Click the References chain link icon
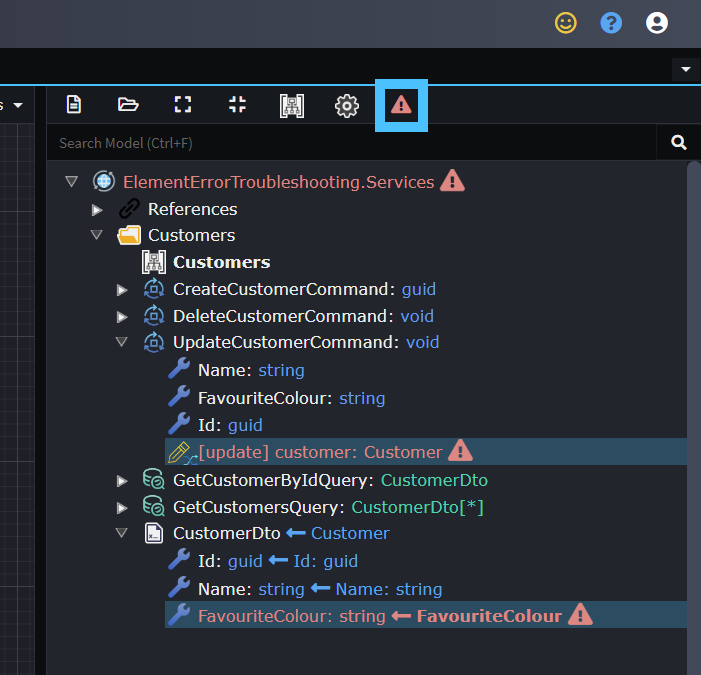 130,209
